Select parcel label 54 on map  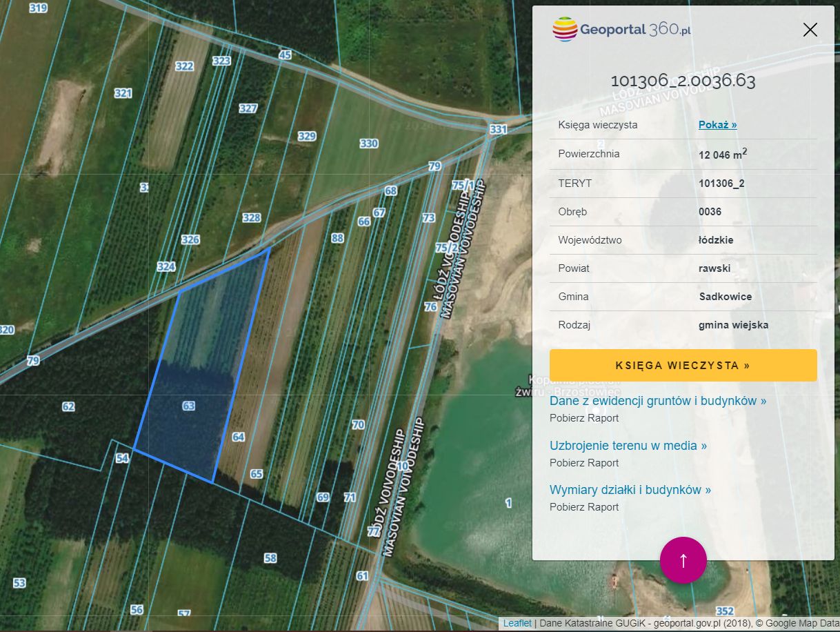122,458
